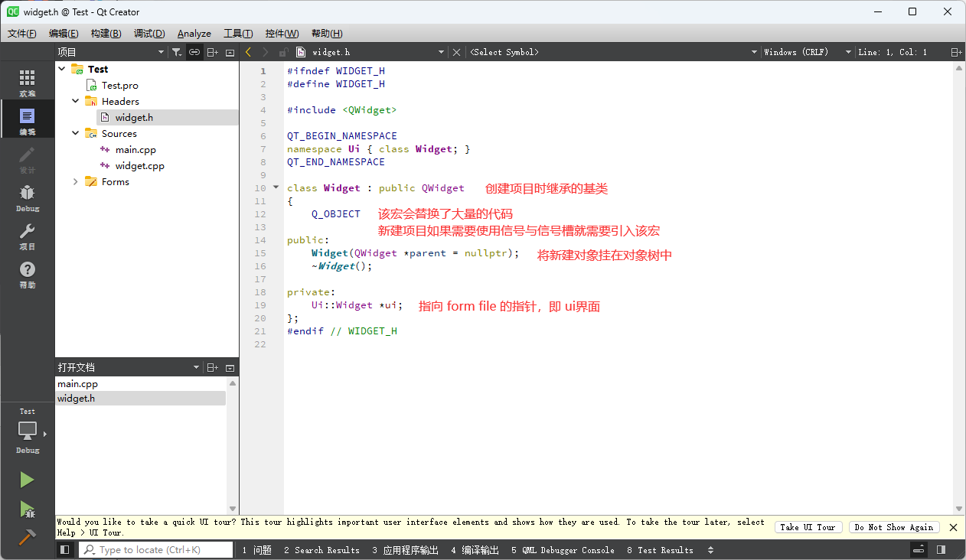966x560 pixels.
Task: Open Windows (CRLF) line ending dropdown
Action: (808, 52)
